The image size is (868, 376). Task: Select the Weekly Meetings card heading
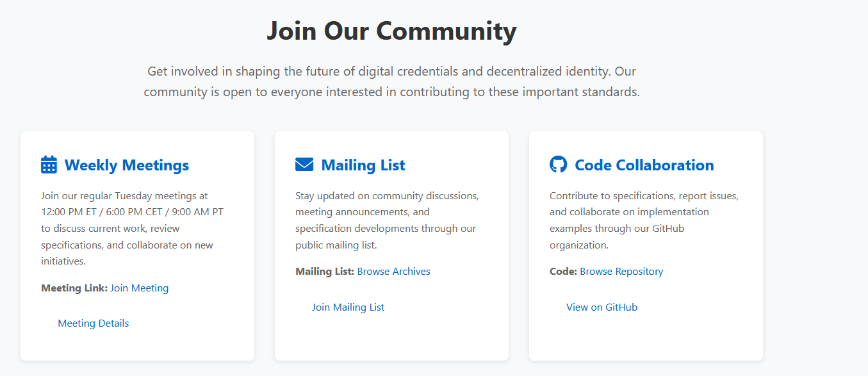(126, 165)
